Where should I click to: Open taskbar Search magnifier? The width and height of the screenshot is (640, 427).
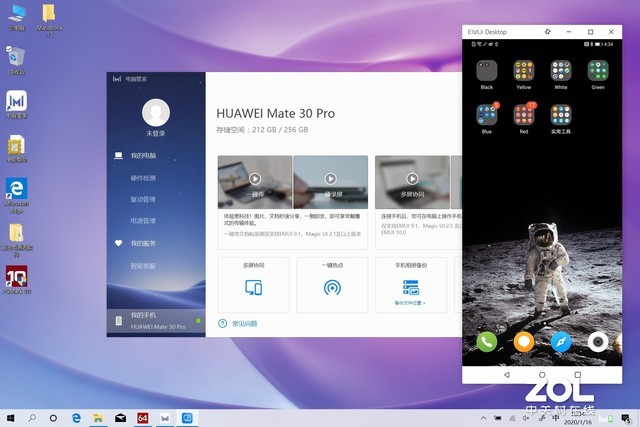(32, 418)
